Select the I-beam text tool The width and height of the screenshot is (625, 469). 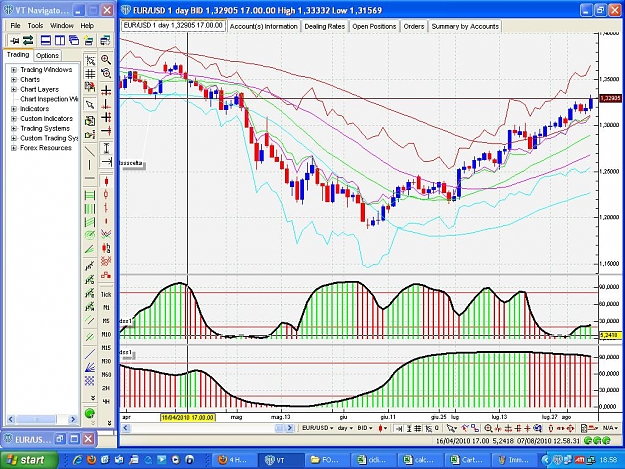[x=106, y=148]
